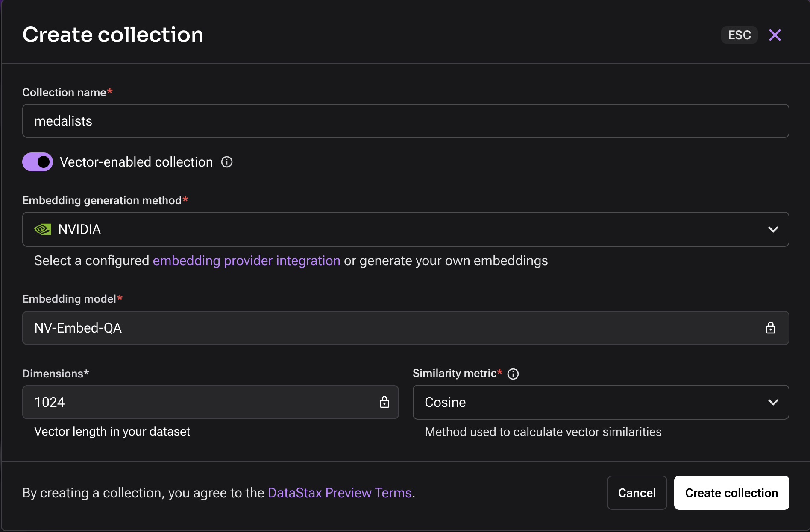This screenshot has width=810, height=532.
Task: Click the info icon next to Similarity metric
Action: pyautogui.click(x=513, y=374)
